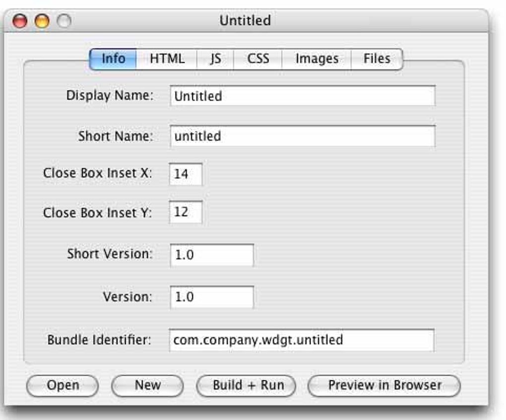The width and height of the screenshot is (506, 420).
Task: Switch to the Files tab
Action: pyautogui.click(x=377, y=58)
